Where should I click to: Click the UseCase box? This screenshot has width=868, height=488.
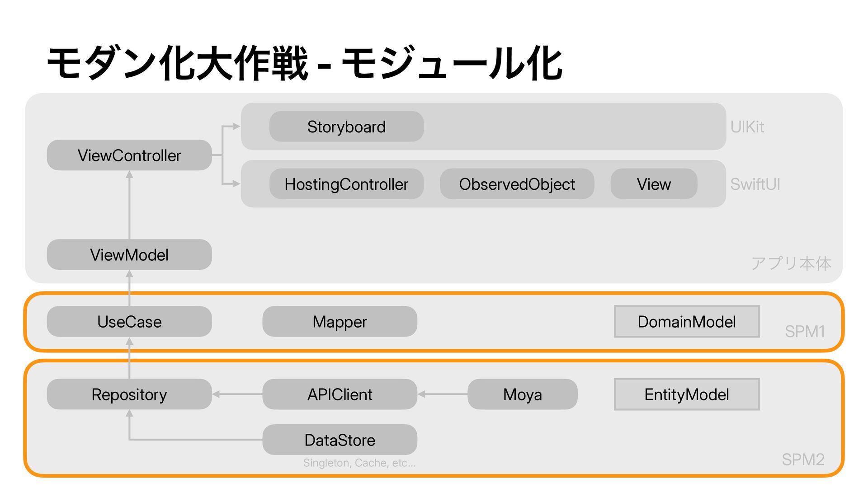(x=129, y=321)
